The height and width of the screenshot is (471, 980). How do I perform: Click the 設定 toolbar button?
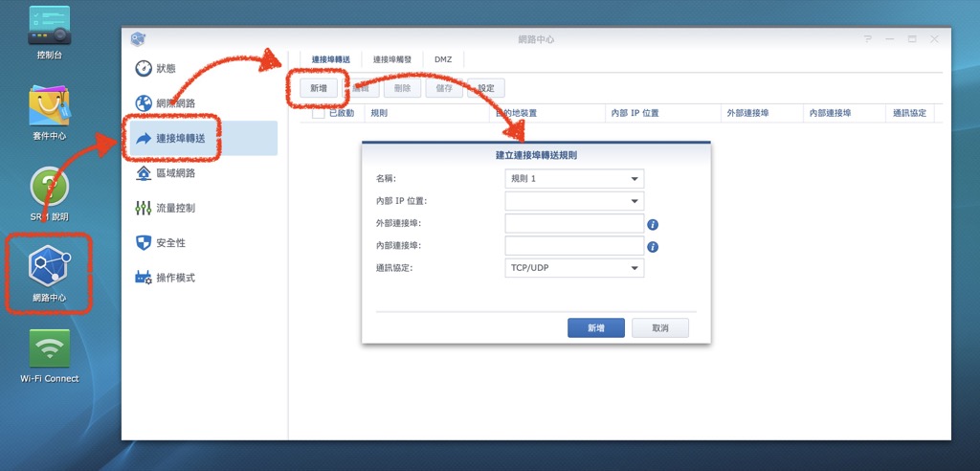pos(486,88)
